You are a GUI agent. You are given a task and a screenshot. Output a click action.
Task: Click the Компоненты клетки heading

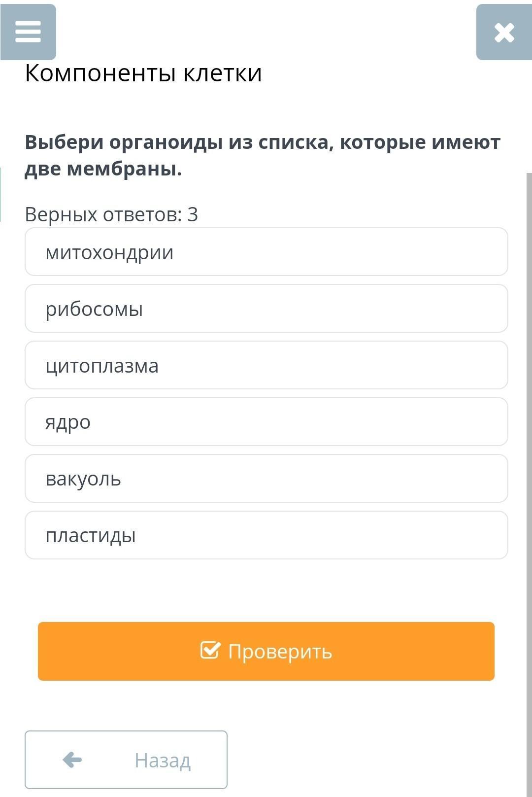pyautogui.click(x=143, y=73)
